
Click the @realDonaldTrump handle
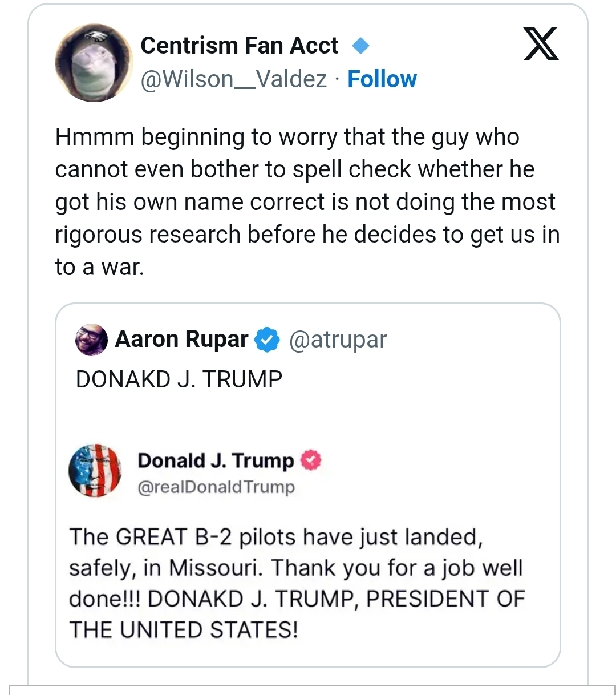[x=216, y=487]
